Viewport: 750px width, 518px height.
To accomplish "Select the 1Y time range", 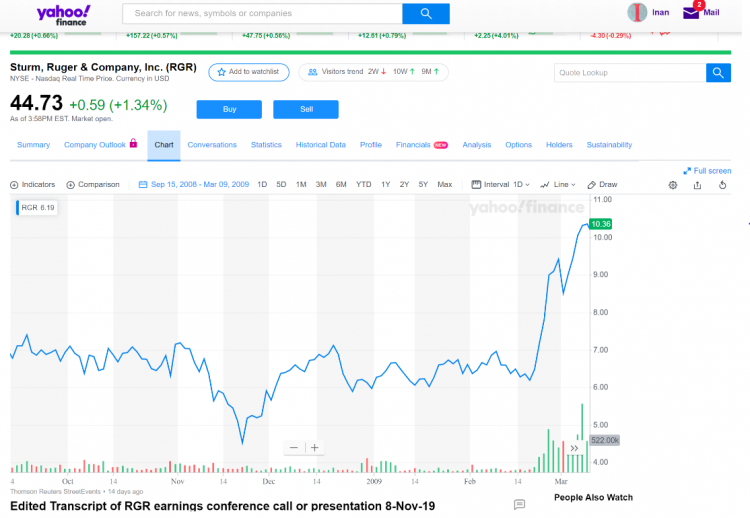I will pyautogui.click(x=386, y=185).
